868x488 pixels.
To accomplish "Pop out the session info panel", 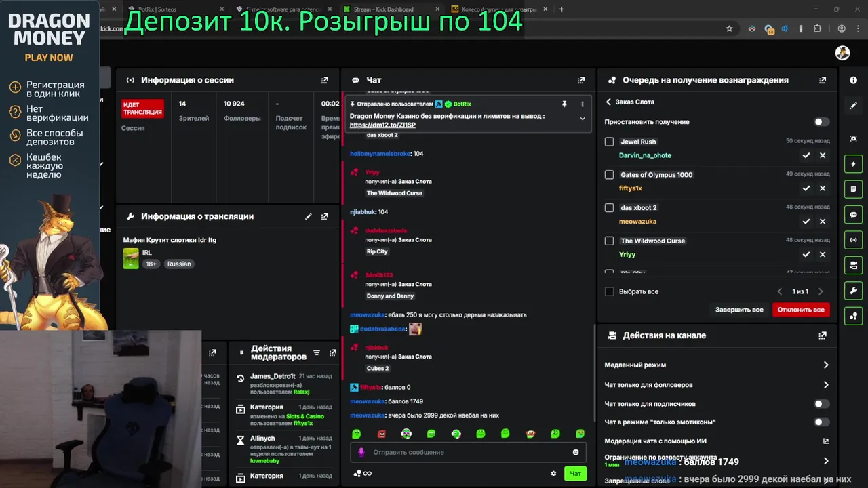I will (x=325, y=80).
